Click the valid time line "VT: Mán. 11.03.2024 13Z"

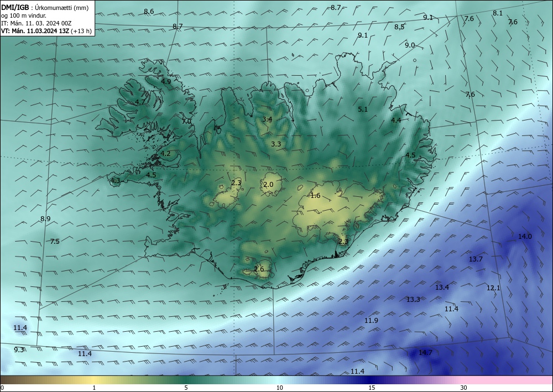click(x=35, y=31)
